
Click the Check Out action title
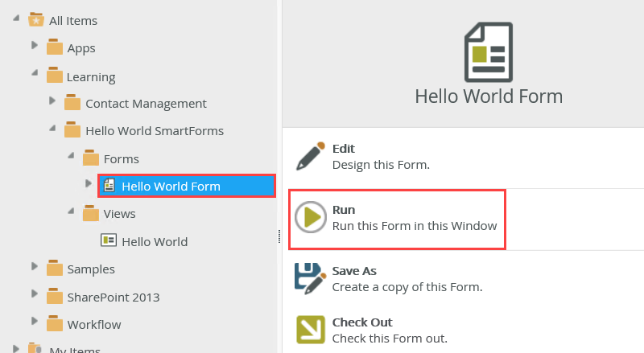362,322
